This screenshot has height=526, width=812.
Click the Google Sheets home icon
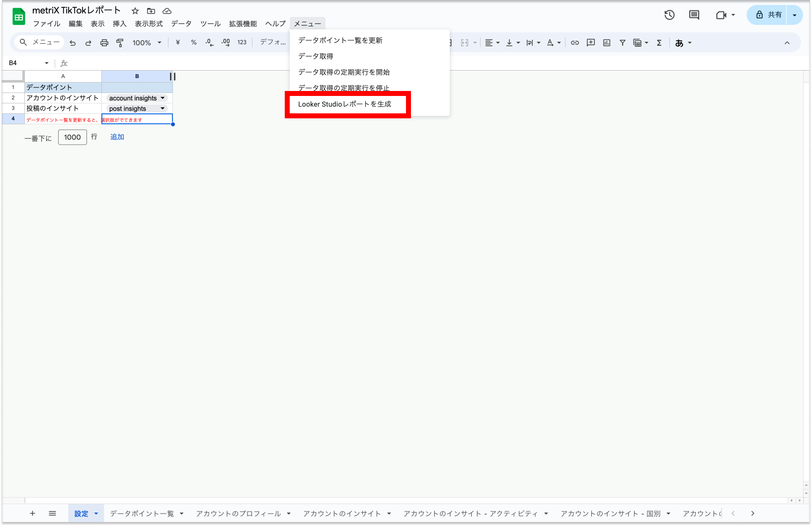[19, 16]
